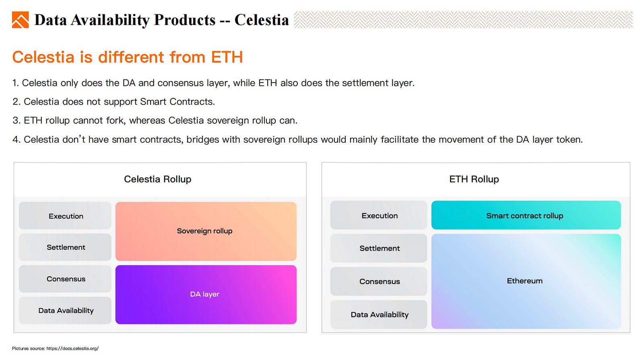The width and height of the screenshot is (644, 361).
Task: Click Consensus box in ETH Rollup
Action: click(379, 281)
